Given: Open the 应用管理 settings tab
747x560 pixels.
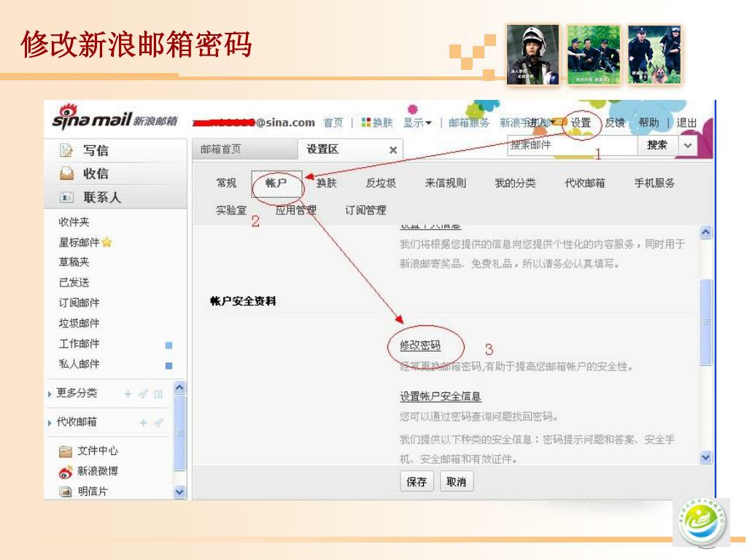Looking at the screenshot, I should [296, 210].
